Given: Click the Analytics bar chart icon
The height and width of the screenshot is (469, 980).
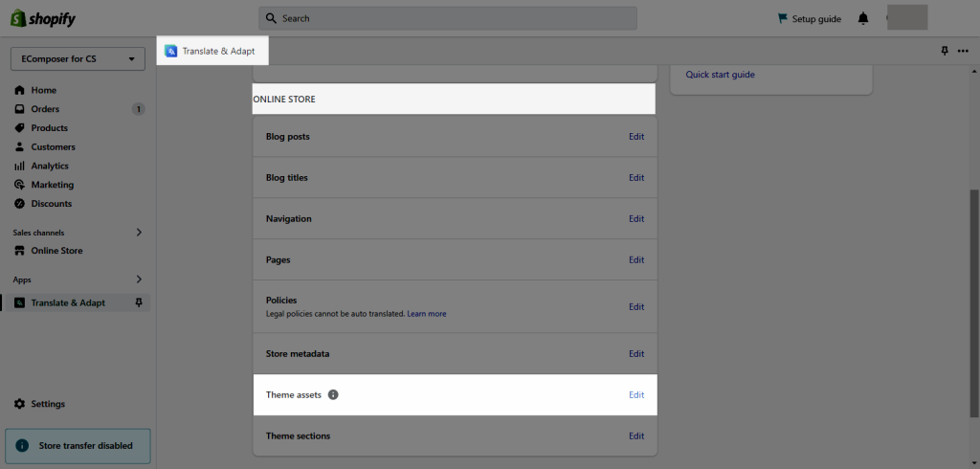Looking at the screenshot, I should [x=19, y=166].
